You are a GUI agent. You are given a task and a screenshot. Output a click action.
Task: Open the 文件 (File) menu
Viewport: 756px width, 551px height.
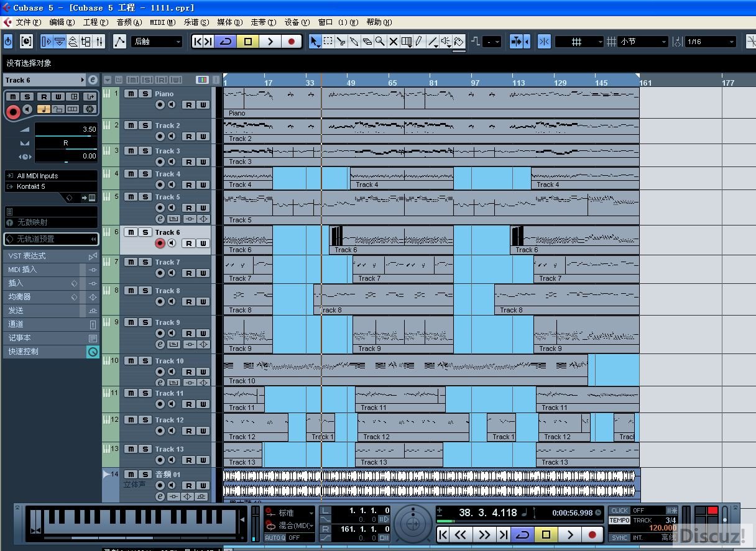coord(28,22)
